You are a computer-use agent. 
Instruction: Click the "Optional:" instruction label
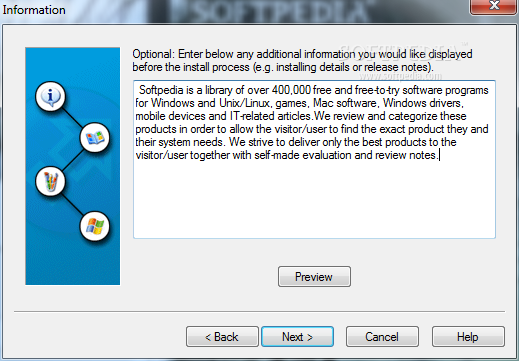153,54
